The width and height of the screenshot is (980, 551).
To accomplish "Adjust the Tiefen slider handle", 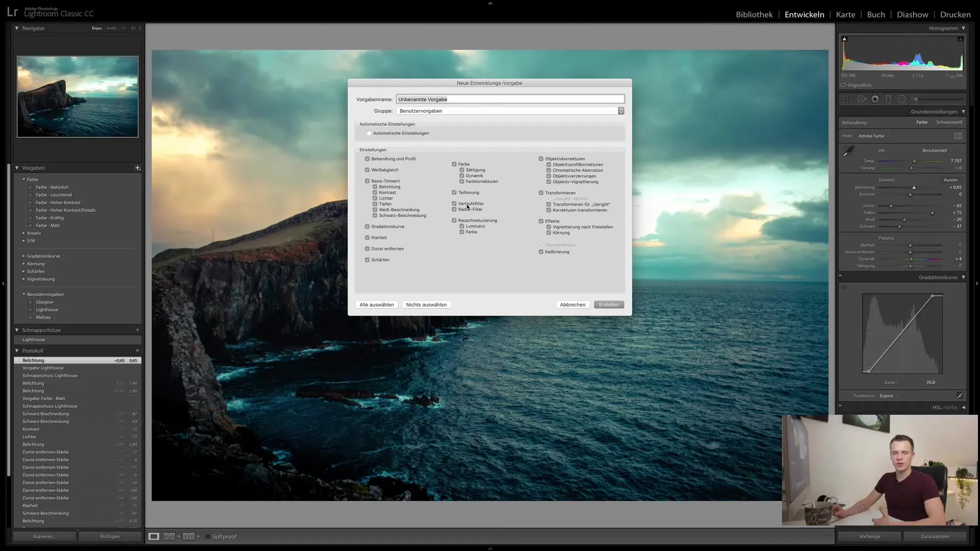I will pyautogui.click(x=932, y=213).
